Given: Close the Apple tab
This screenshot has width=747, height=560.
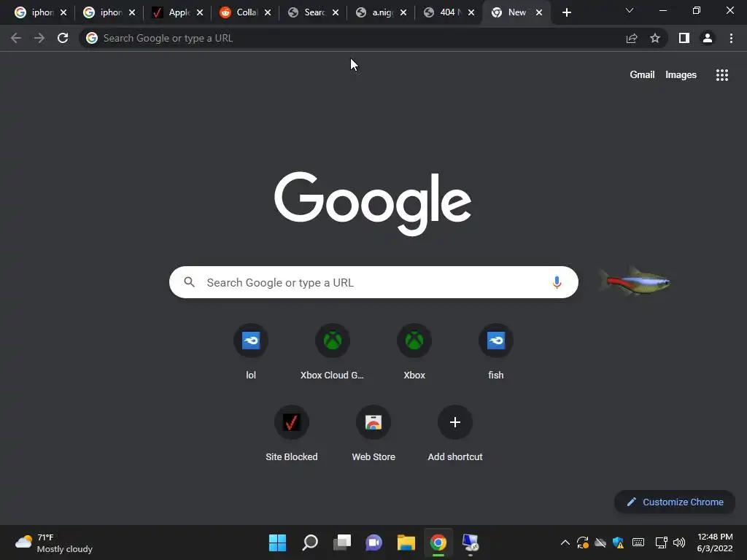Looking at the screenshot, I should tap(200, 12).
